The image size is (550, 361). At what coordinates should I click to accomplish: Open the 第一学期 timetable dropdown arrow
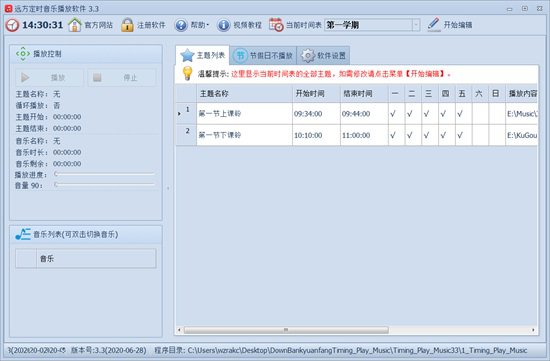pyautogui.click(x=416, y=25)
